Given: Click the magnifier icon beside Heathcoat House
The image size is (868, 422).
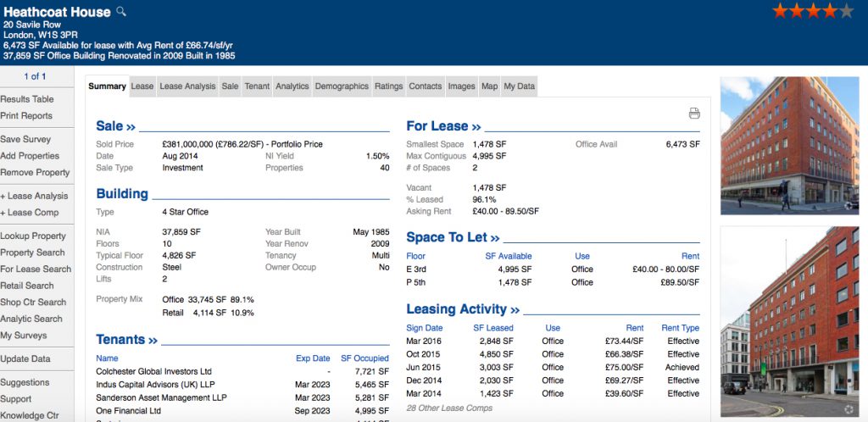Looking at the screenshot, I should click(x=121, y=11).
